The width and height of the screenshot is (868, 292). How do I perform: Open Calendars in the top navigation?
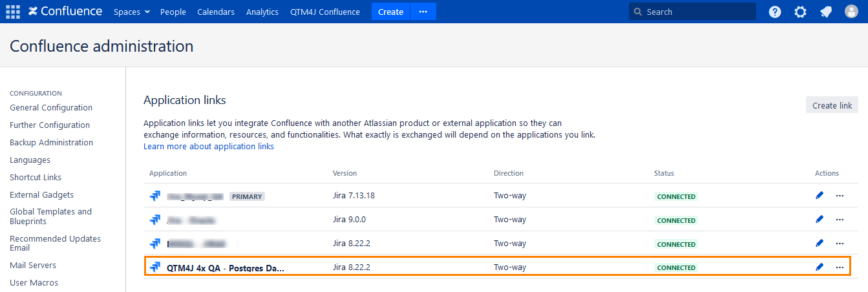[216, 12]
